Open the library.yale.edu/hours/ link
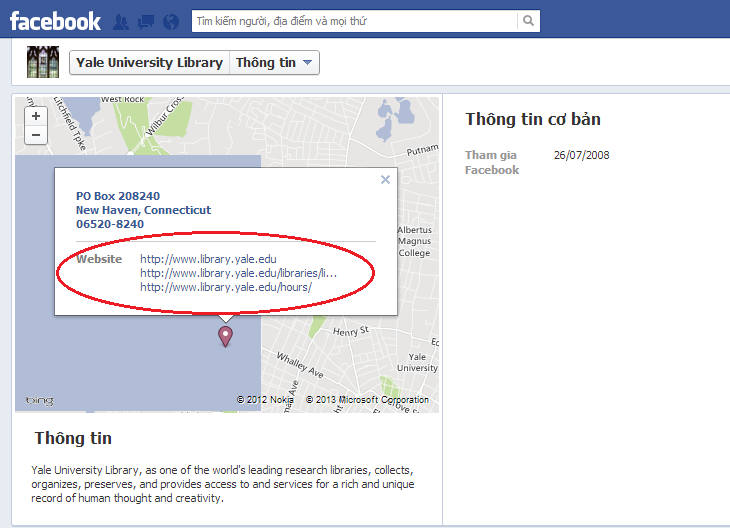Screen dimensions: 730x528 click(225, 287)
